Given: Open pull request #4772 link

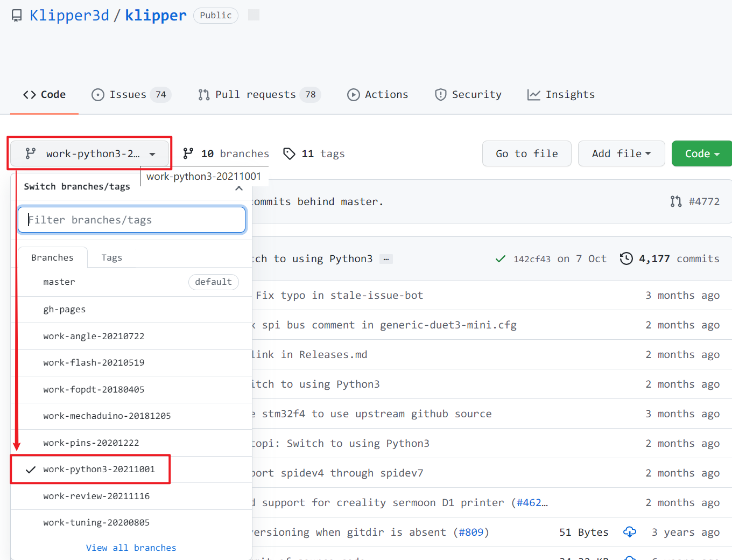Looking at the screenshot, I should point(704,201).
